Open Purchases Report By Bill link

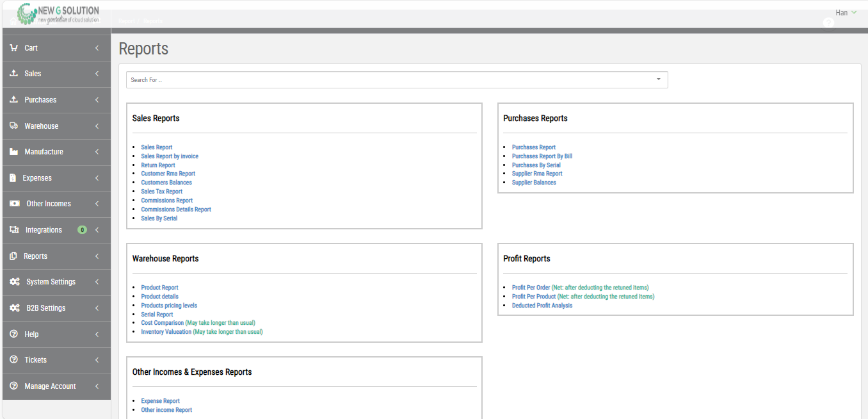click(542, 156)
